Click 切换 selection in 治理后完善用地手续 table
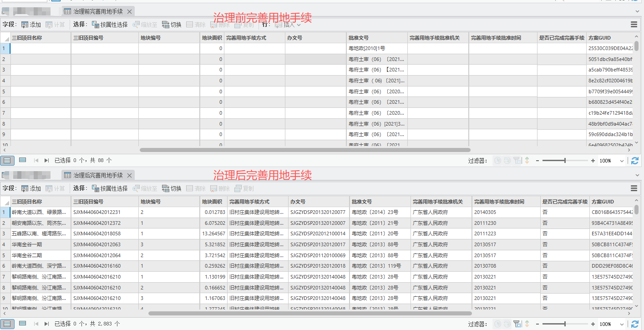The image size is (644, 330). tap(172, 188)
